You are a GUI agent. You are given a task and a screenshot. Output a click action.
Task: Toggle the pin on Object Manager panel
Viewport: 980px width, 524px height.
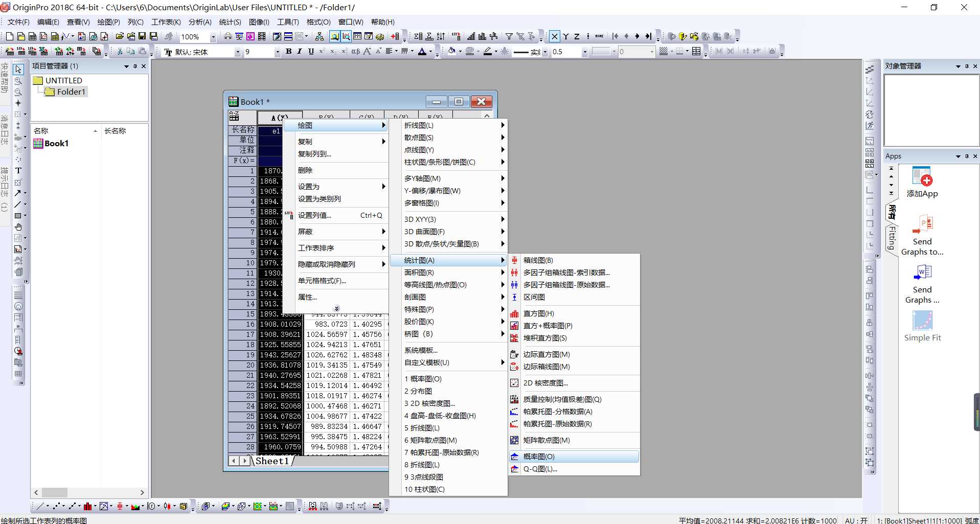[x=967, y=66]
